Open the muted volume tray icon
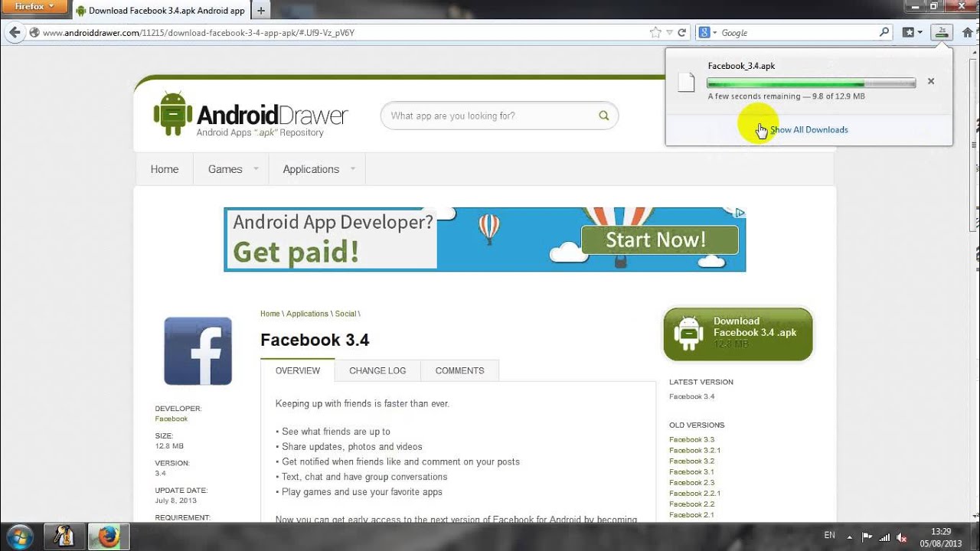 (x=902, y=536)
